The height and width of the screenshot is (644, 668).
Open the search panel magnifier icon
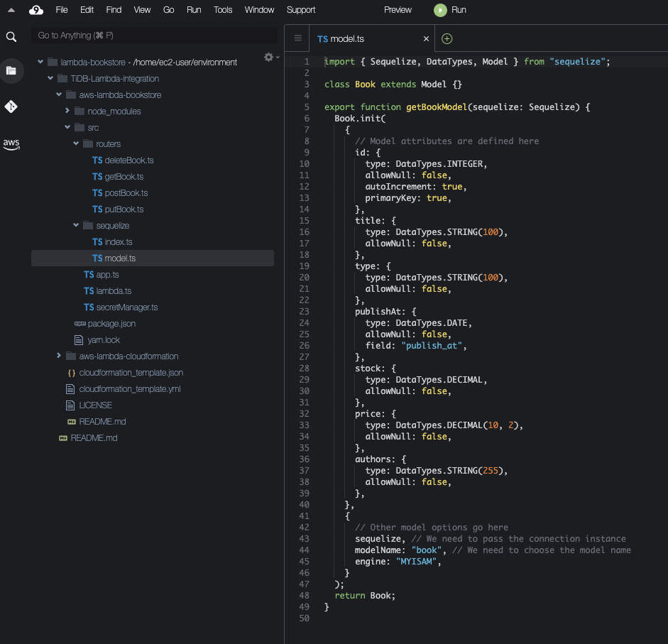point(11,37)
